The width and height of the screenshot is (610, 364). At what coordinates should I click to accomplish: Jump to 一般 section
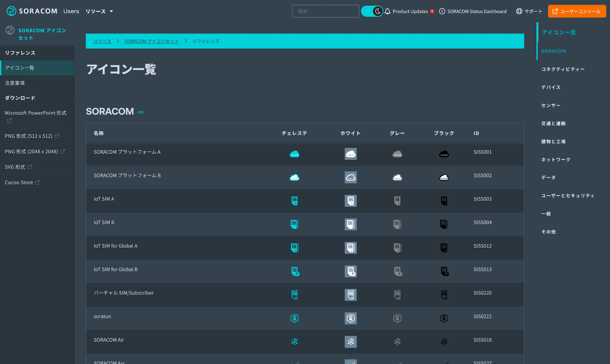[x=546, y=214]
